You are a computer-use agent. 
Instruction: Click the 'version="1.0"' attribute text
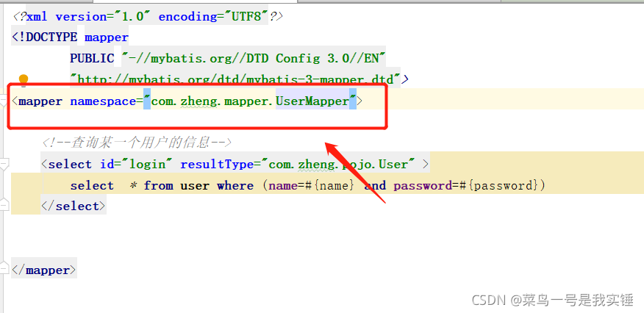(103, 17)
